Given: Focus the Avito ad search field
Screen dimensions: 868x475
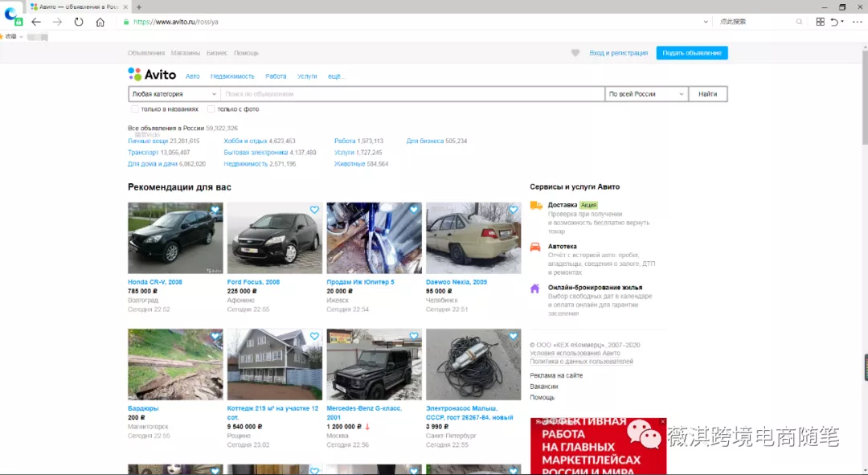Looking at the screenshot, I should pos(412,94).
